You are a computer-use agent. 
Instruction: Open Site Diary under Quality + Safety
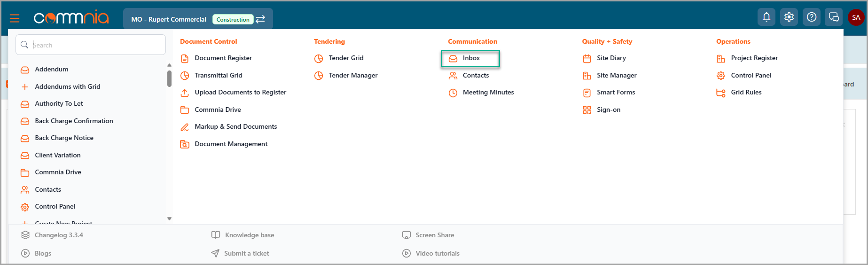coord(611,58)
